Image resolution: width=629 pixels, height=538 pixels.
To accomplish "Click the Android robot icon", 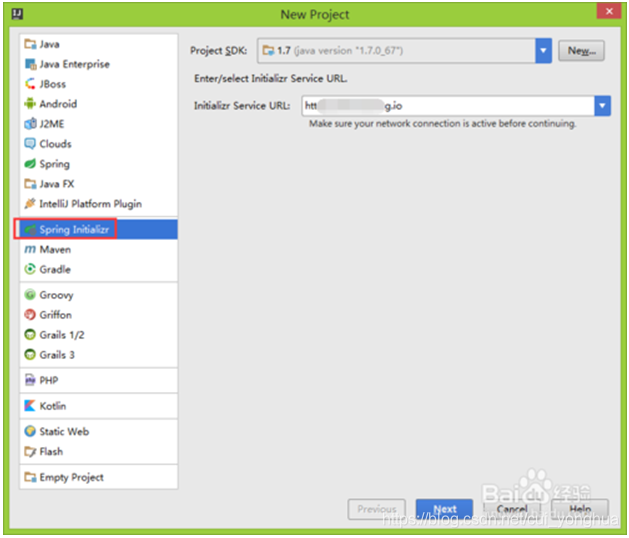I will tap(30, 104).
